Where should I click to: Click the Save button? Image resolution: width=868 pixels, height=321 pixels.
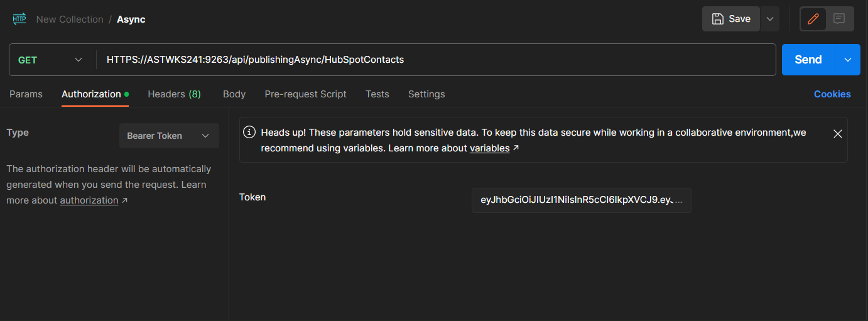(x=731, y=19)
